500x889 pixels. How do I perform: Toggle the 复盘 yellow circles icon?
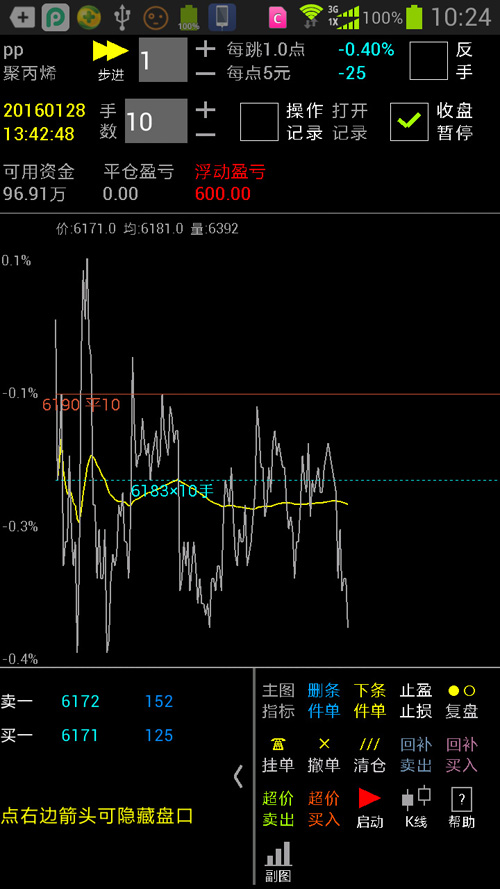coord(461,691)
